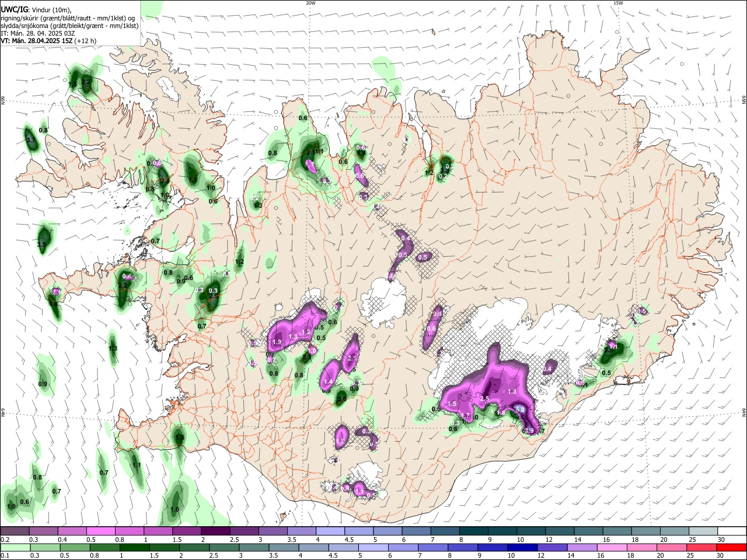
Task: Pick the deep blue 10 rain legend swatch
Action: click(522, 547)
